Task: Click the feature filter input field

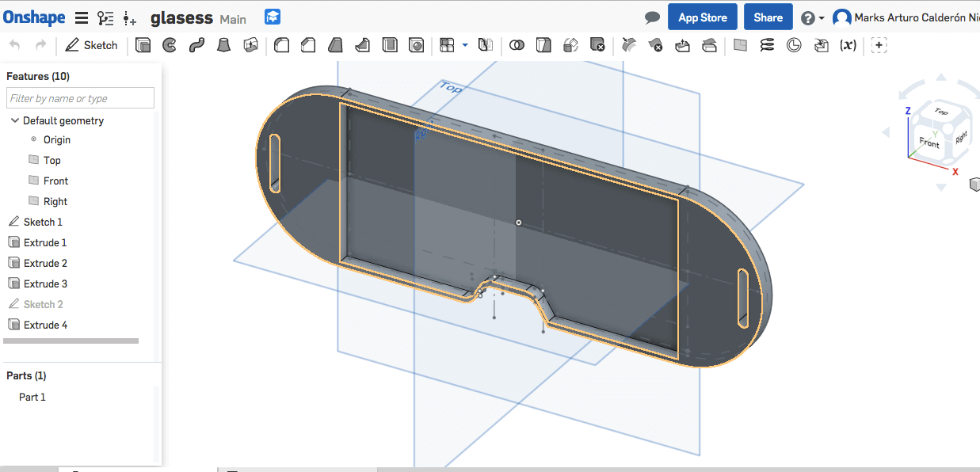Action: 79,97
